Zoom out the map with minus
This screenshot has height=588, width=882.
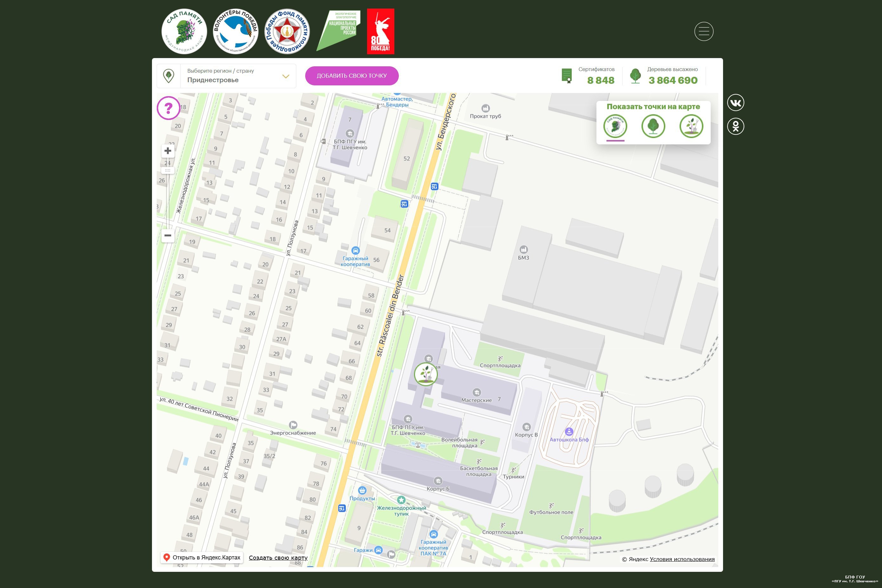pyautogui.click(x=168, y=235)
